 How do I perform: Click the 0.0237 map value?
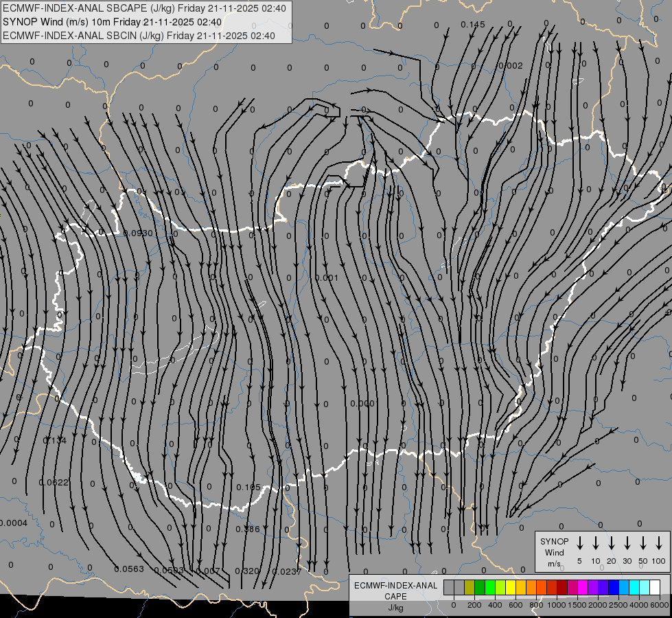point(287,572)
